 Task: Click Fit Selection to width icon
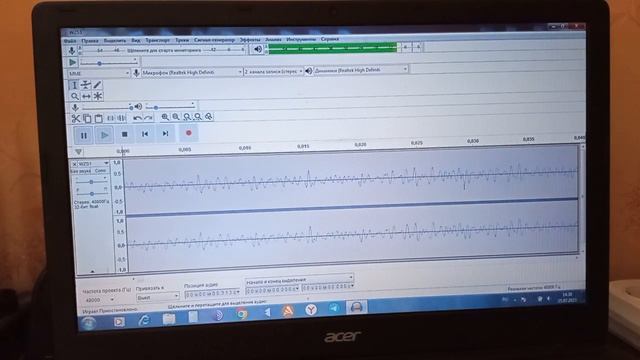(187, 117)
